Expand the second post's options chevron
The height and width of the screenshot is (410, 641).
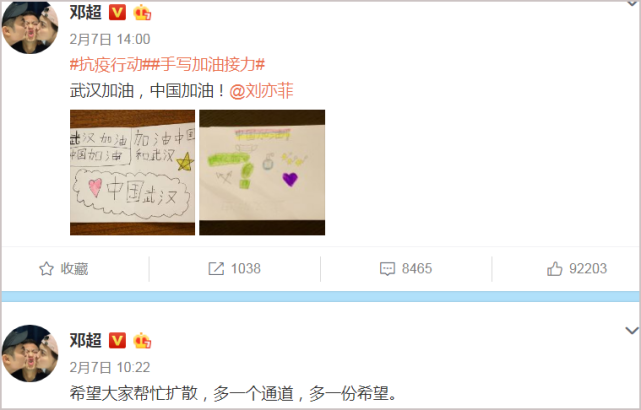point(632,330)
